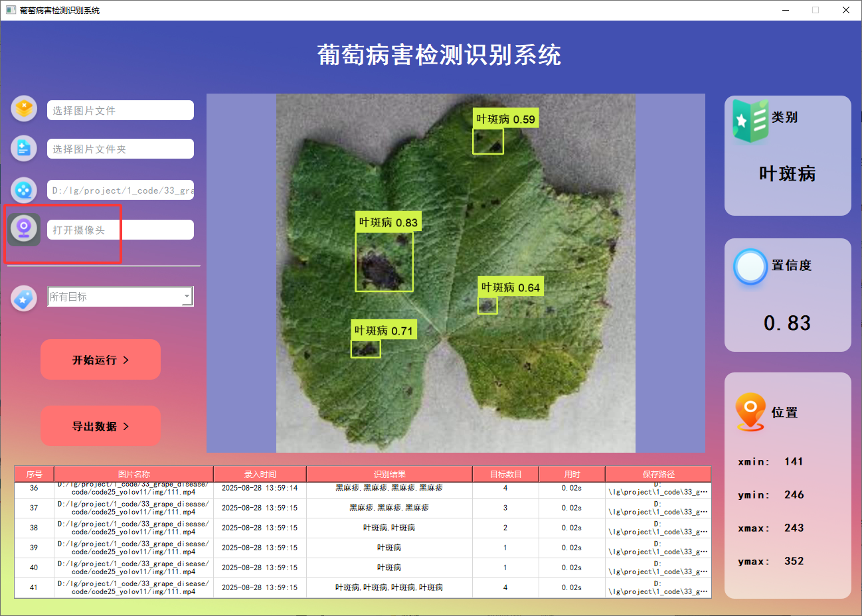Click the 叶斑病 0.59 detection label
The image size is (862, 616).
click(505, 119)
